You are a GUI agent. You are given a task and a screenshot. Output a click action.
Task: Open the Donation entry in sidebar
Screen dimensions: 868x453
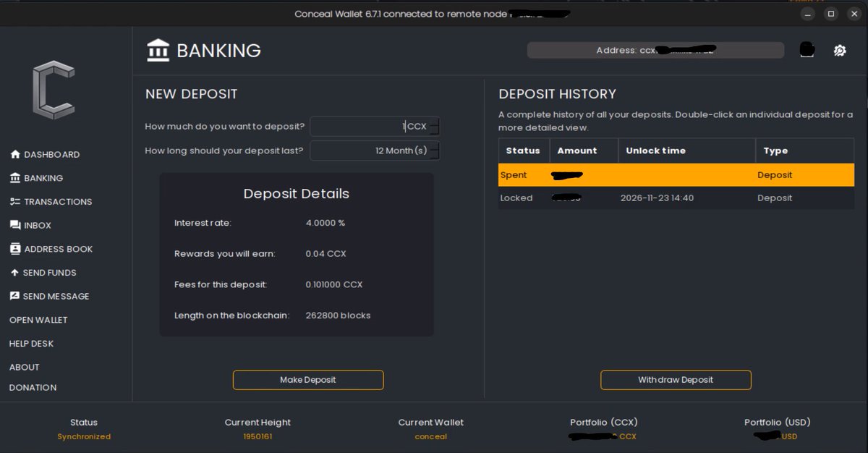point(33,387)
